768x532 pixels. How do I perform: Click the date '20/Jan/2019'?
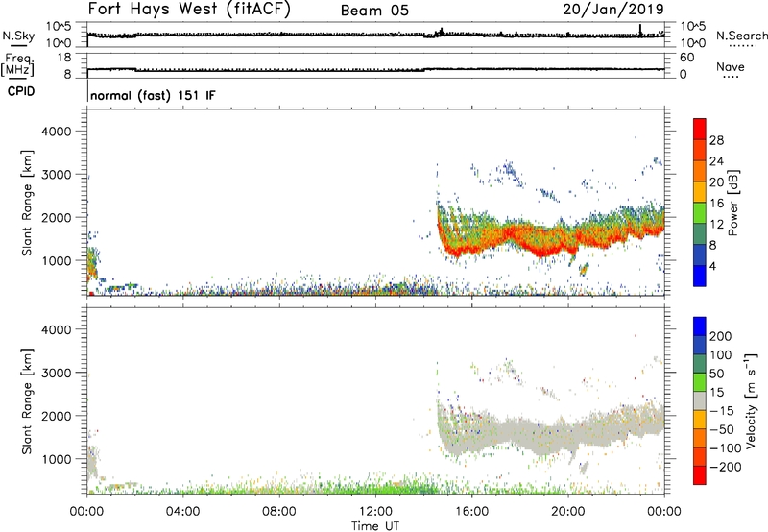coord(613,10)
